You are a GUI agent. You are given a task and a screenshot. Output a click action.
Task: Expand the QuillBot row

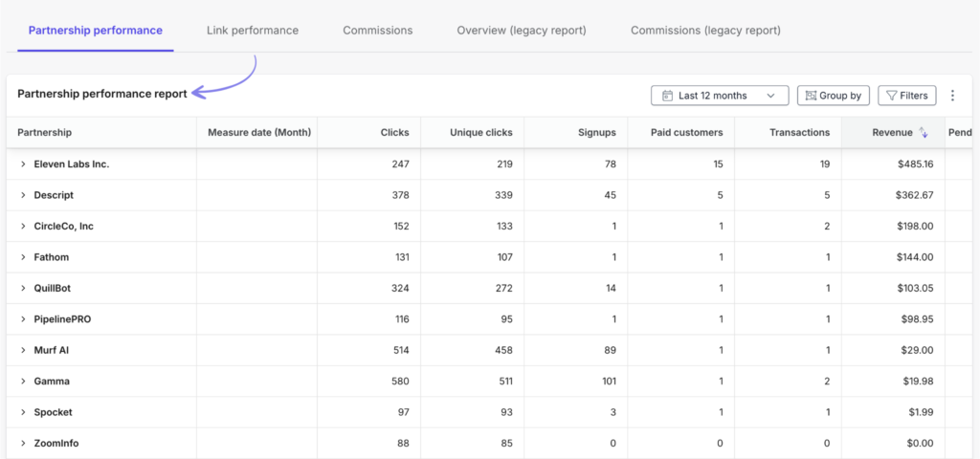(x=23, y=289)
